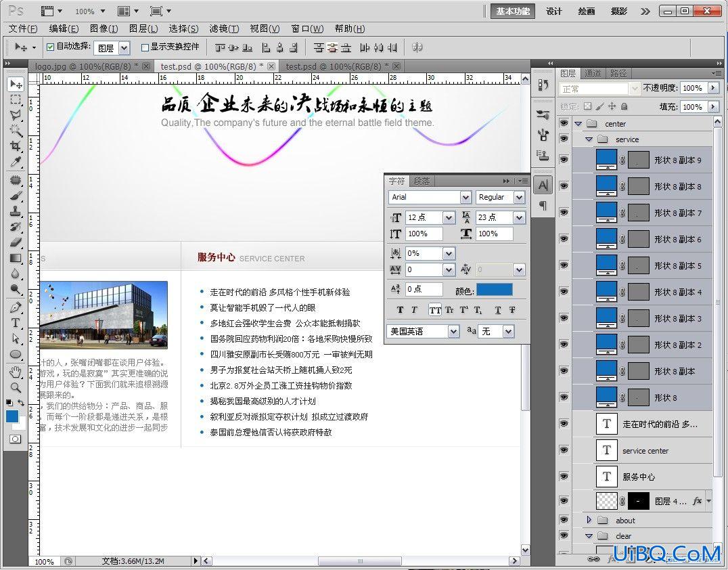Select the Polygonal Lasso tool
The height and width of the screenshot is (570, 728).
click(x=16, y=115)
